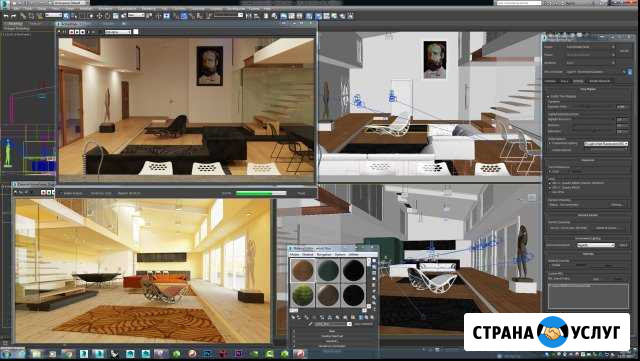This screenshot has height=361, width=640.
Task: Open third dropdown at top of right panel
Action: (591, 62)
